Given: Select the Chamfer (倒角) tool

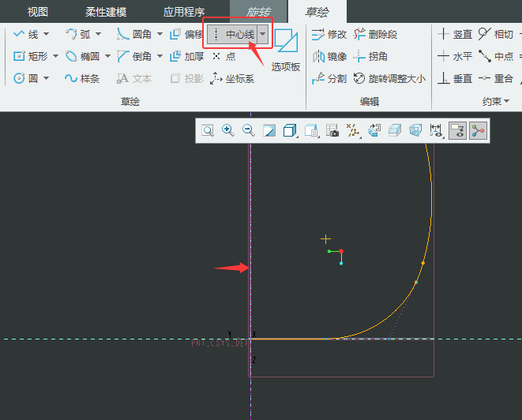Looking at the screenshot, I should point(133,56).
